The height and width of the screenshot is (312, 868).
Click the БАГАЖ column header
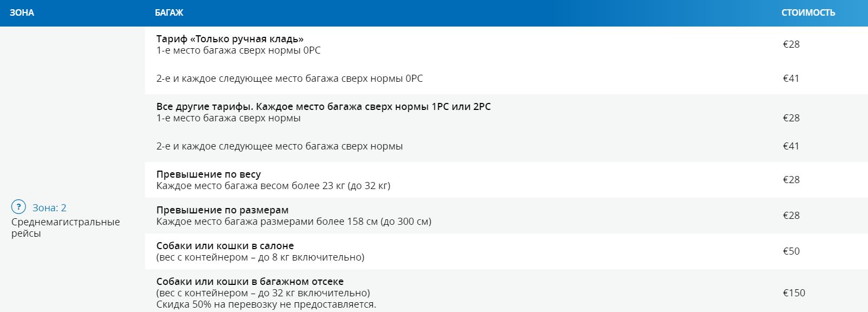point(169,12)
